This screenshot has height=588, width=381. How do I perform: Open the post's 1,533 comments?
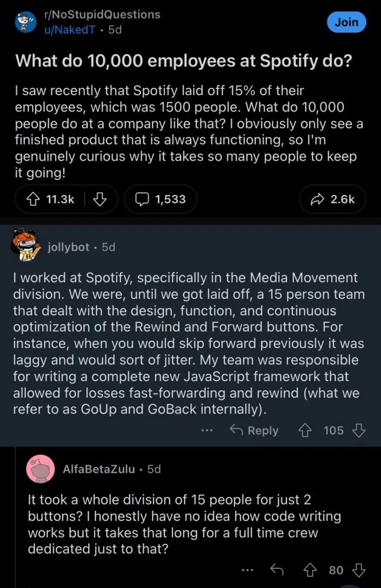[160, 199]
